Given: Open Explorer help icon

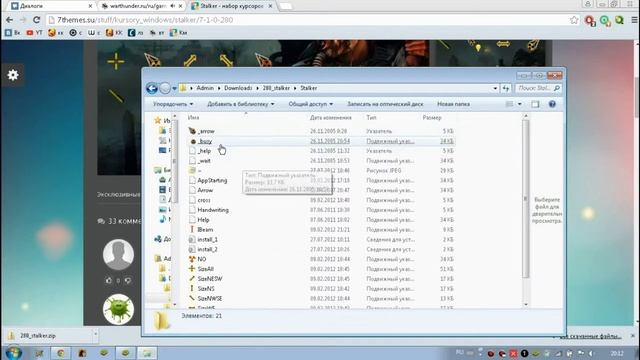Looking at the screenshot, I should tap(552, 104).
